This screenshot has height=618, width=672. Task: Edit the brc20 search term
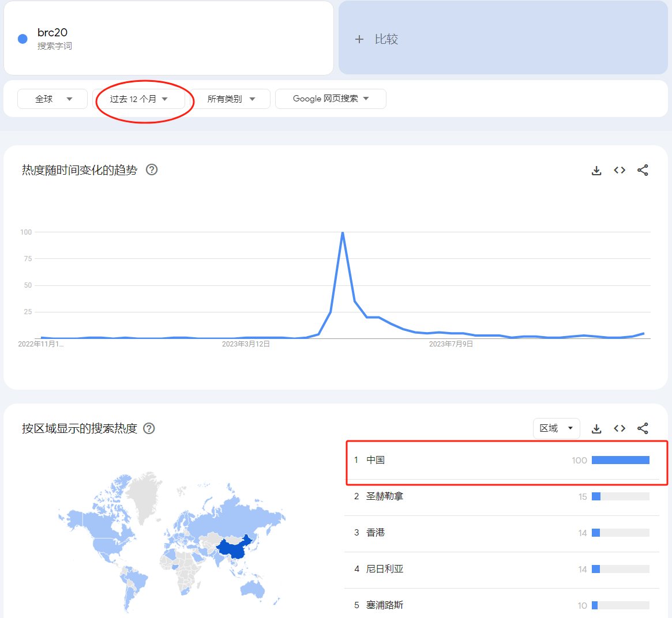(x=168, y=37)
